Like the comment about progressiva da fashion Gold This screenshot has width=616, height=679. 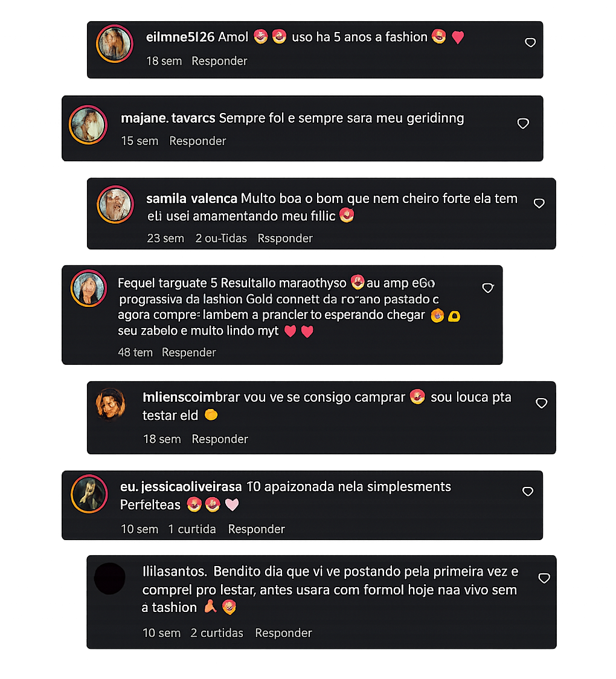(x=488, y=288)
